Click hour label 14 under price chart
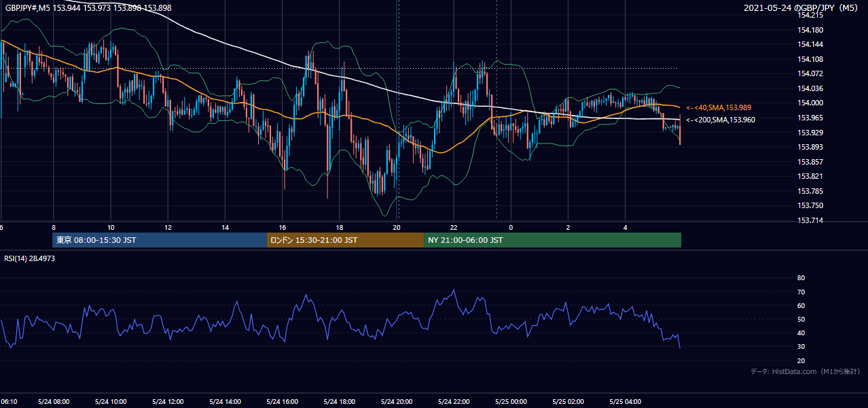This screenshot has width=868, height=408. [x=225, y=227]
